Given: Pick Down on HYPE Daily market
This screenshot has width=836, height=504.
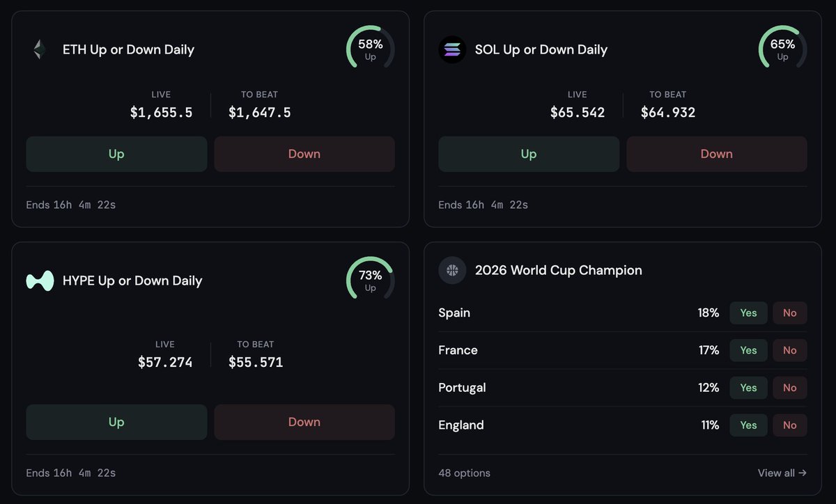Looking at the screenshot, I should 304,422.
